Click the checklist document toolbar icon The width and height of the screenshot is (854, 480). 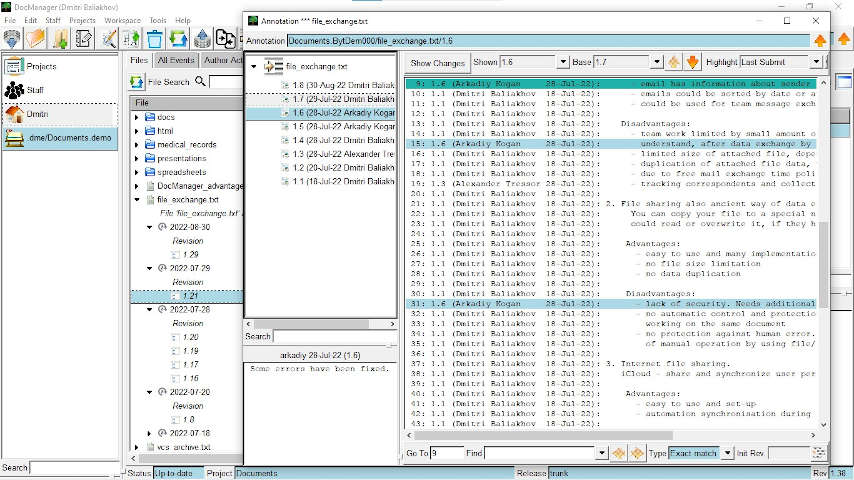[x=83, y=39]
